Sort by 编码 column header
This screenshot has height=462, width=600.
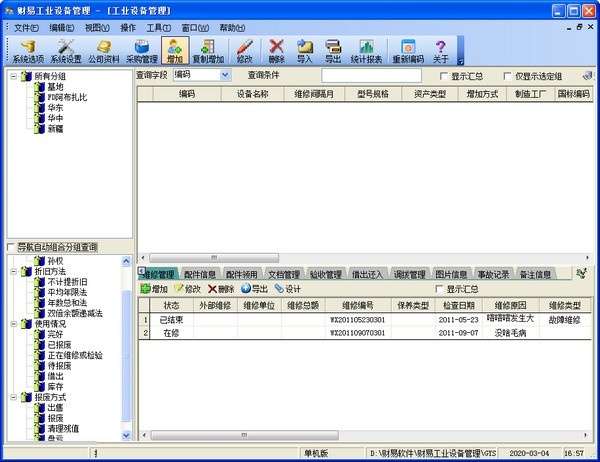[187, 94]
